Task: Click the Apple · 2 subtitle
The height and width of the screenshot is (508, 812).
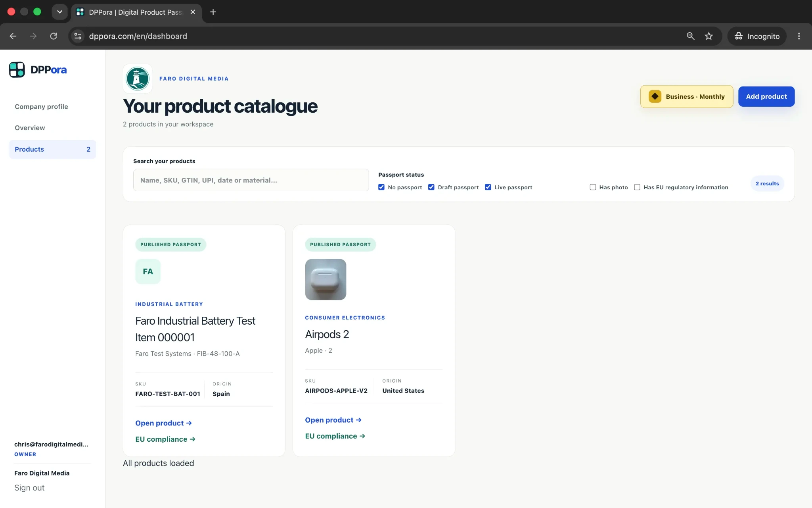Action: point(318,350)
